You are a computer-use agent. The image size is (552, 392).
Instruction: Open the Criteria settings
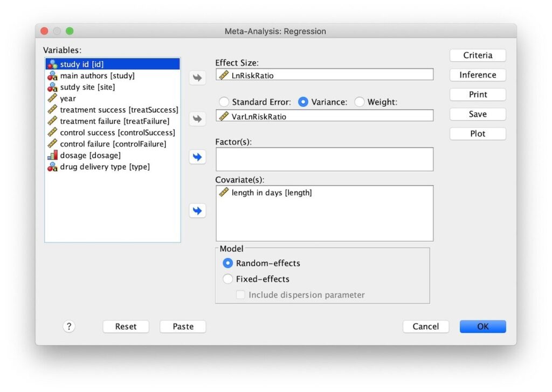(x=478, y=55)
